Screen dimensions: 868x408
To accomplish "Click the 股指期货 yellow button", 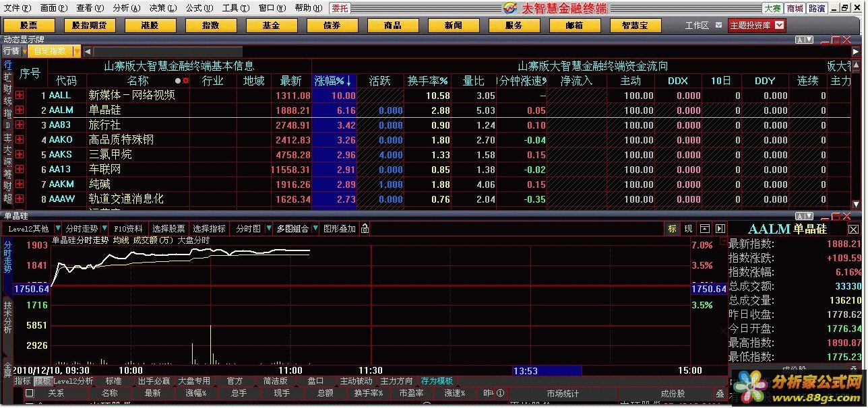I will tap(90, 26).
